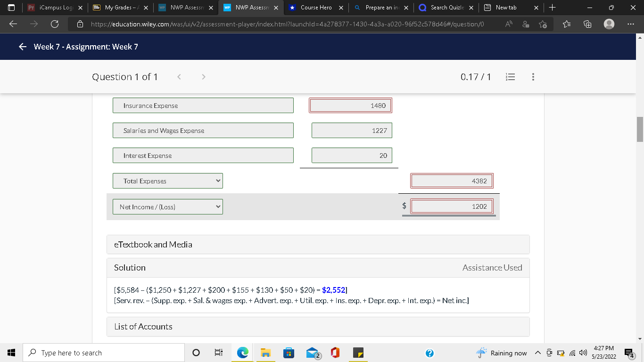This screenshot has height=362, width=644.
Task: Click the blue Help question mark icon
Action: click(429, 353)
